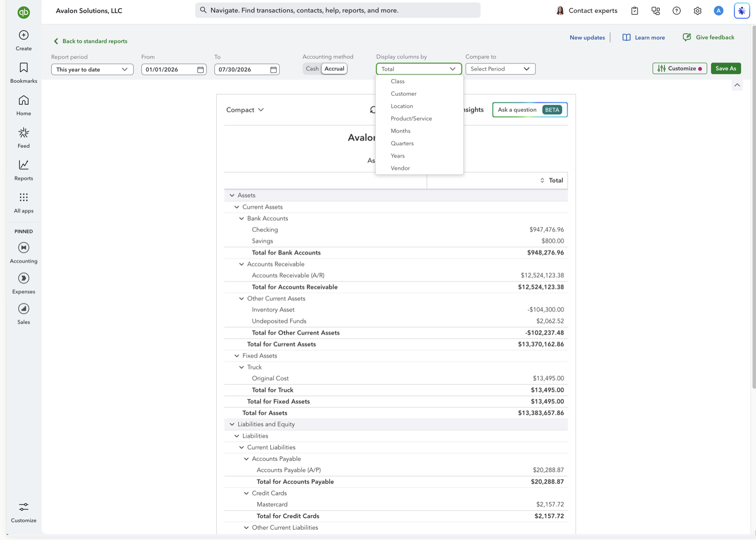Choose Years in columns dropdown
This screenshot has width=756, height=540.
pyautogui.click(x=419, y=156)
